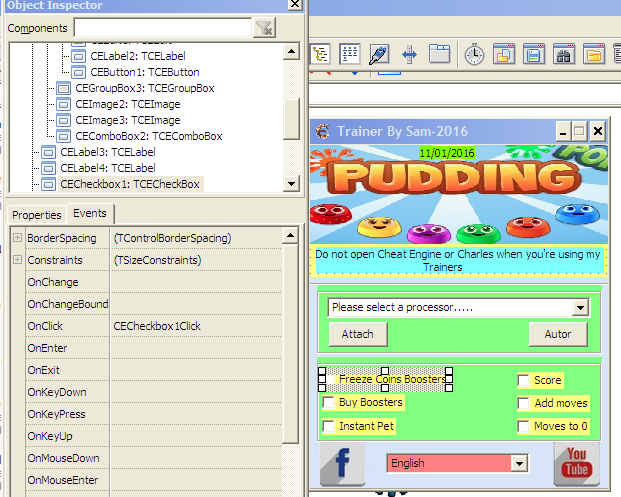Click the save dialog (floppy disk) toolbar icon
This screenshot has height=497, width=621.
point(533,54)
